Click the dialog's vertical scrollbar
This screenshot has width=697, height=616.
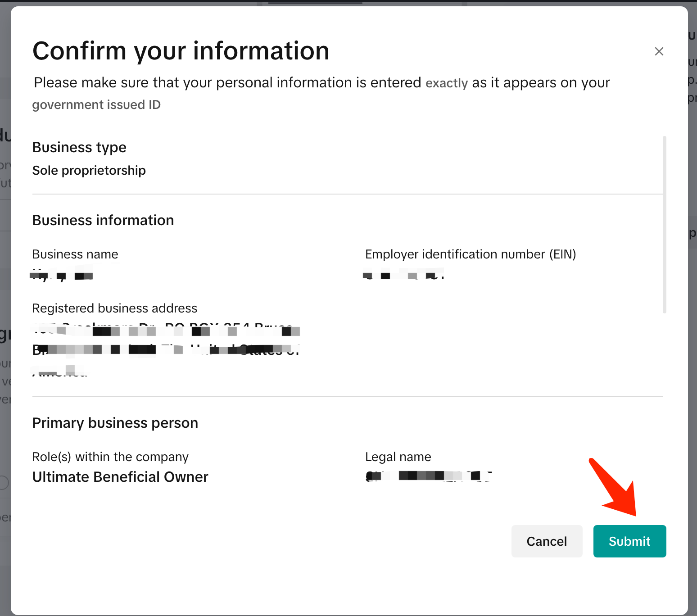[x=664, y=224]
